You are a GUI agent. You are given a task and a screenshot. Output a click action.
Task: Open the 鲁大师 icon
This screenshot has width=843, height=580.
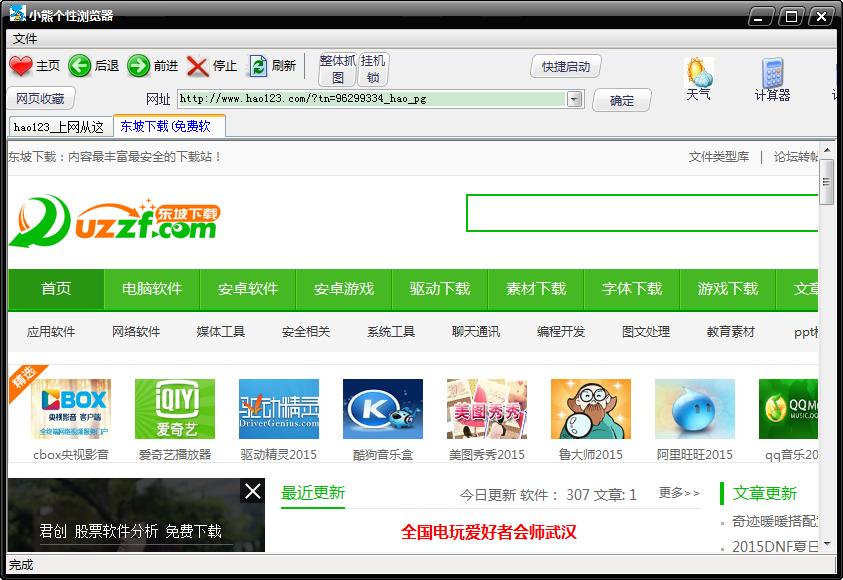click(591, 409)
